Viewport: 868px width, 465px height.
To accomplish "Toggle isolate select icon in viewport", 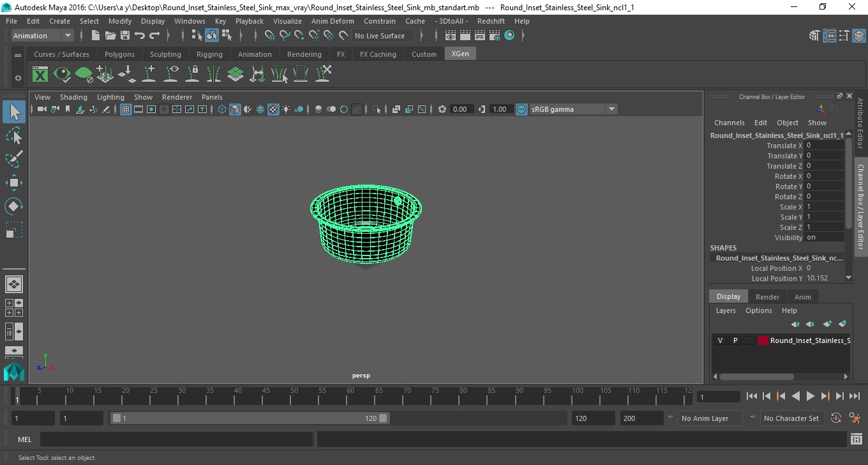I will point(377,109).
